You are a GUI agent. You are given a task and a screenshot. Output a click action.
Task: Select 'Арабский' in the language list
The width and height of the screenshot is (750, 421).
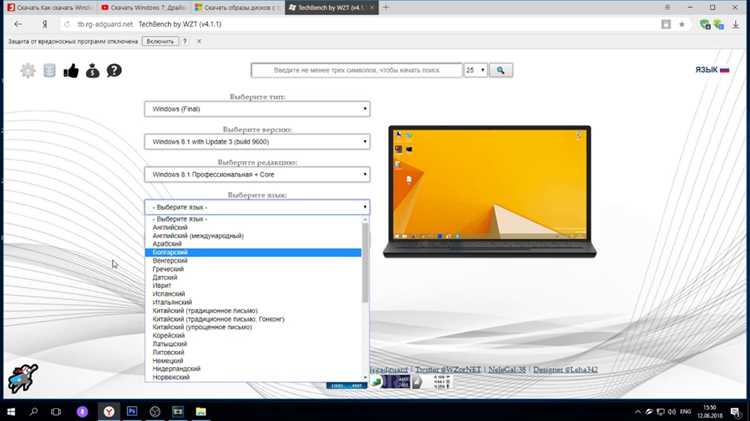click(x=253, y=244)
